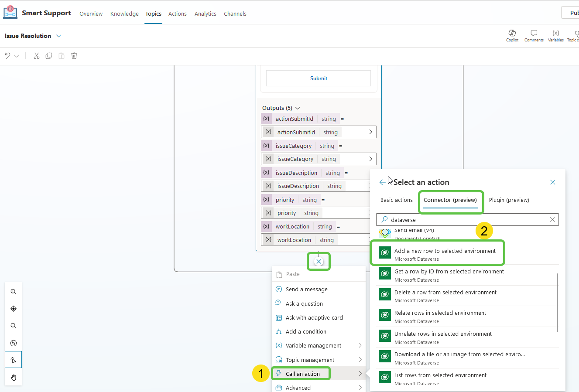Select the Zoom out magnifier on the canvas
The height and width of the screenshot is (392, 579).
click(x=13, y=325)
